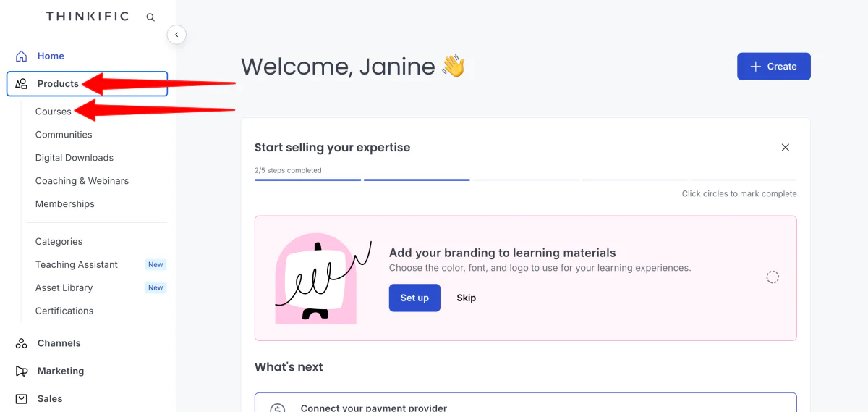Open the Channels menu
This screenshot has width=868, height=412.
pyautogui.click(x=59, y=343)
